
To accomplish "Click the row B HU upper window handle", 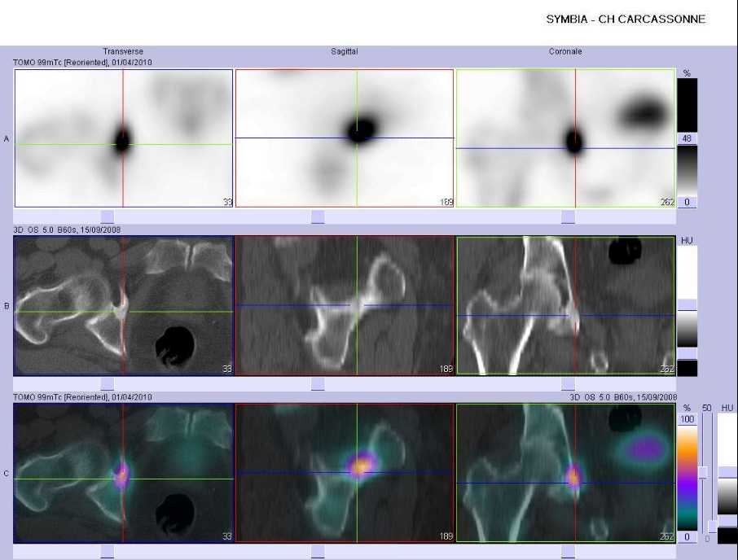I will (x=687, y=304).
